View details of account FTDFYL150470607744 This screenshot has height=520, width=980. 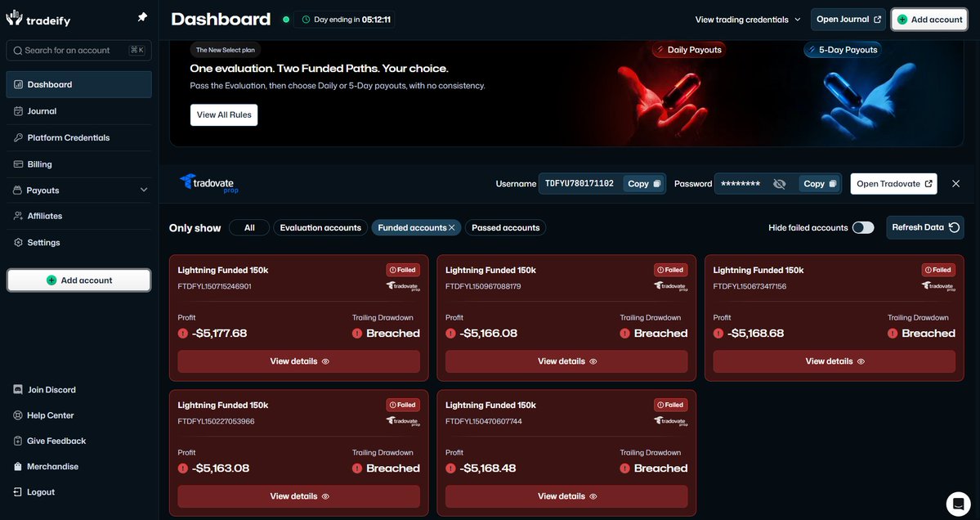(x=566, y=496)
